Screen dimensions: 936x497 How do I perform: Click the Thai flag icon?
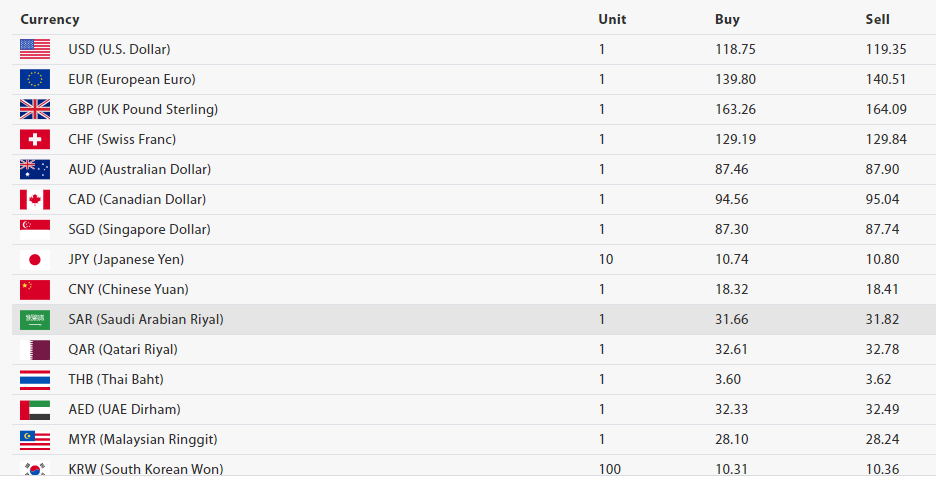(x=34, y=379)
